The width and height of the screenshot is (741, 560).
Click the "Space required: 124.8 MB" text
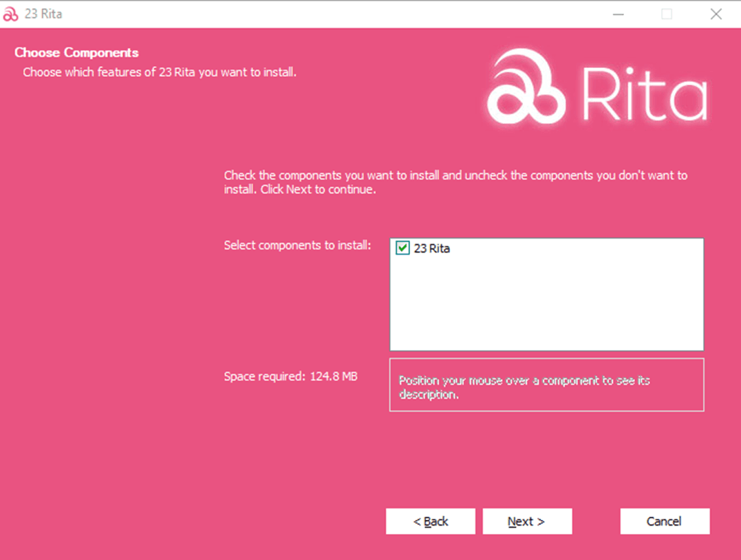click(290, 376)
